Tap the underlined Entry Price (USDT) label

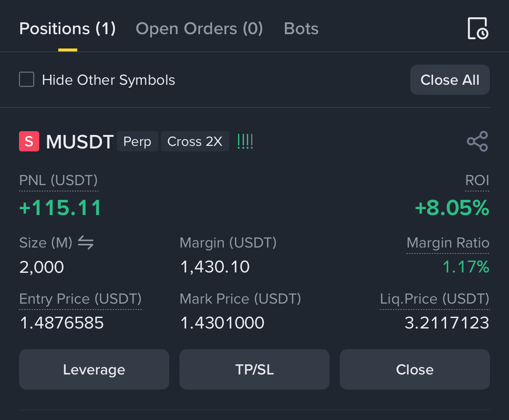tap(81, 299)
